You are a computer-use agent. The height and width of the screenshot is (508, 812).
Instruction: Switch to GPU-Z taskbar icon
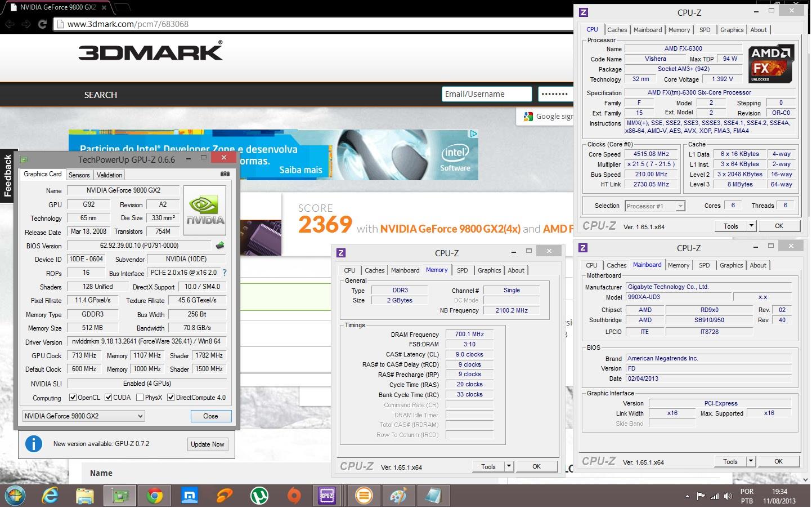tap(120, 496)
